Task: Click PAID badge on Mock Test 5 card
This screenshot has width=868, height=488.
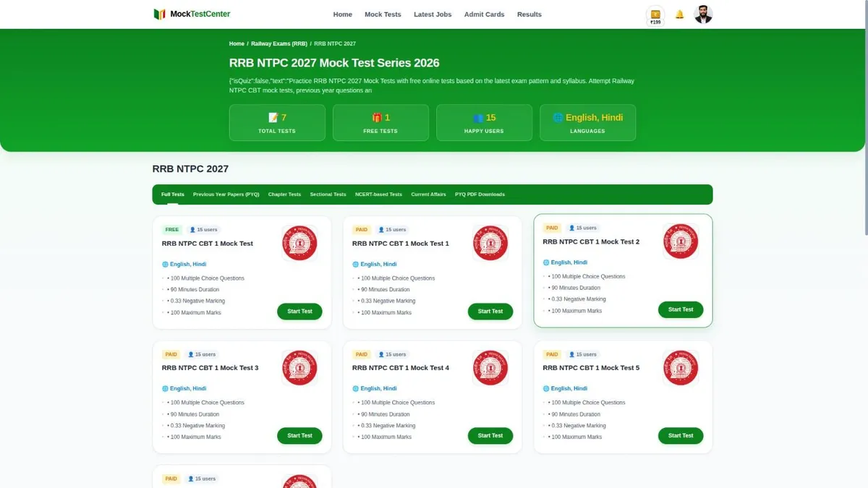Action: tap(552, 354)
